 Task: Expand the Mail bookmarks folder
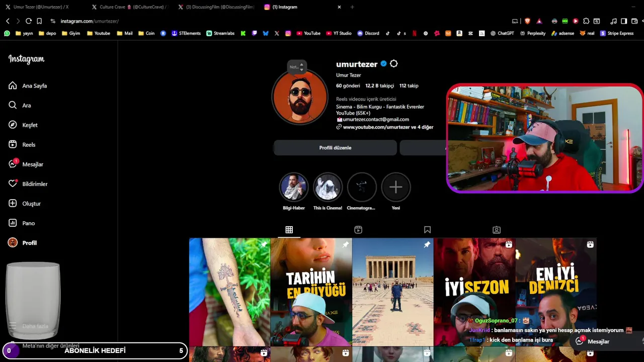[x=125, y=33]
